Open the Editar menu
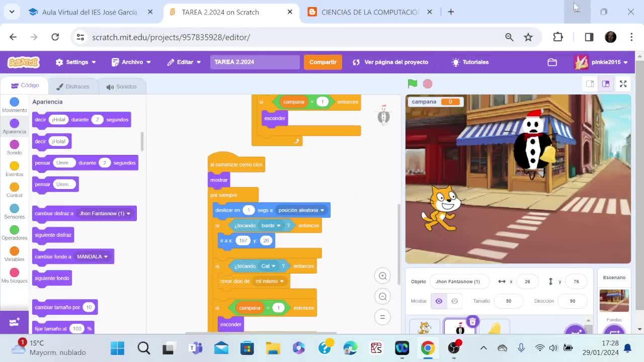 pyautogui.click(x=184, y=62)
